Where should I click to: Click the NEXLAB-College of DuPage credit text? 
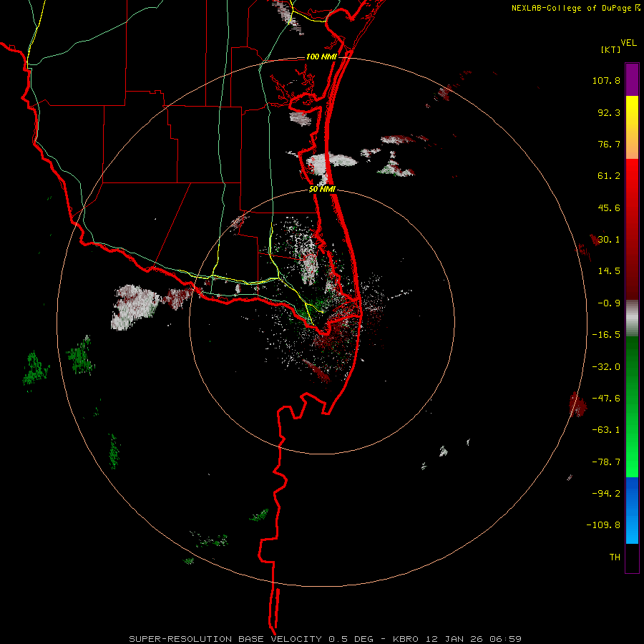click(572, 8)
